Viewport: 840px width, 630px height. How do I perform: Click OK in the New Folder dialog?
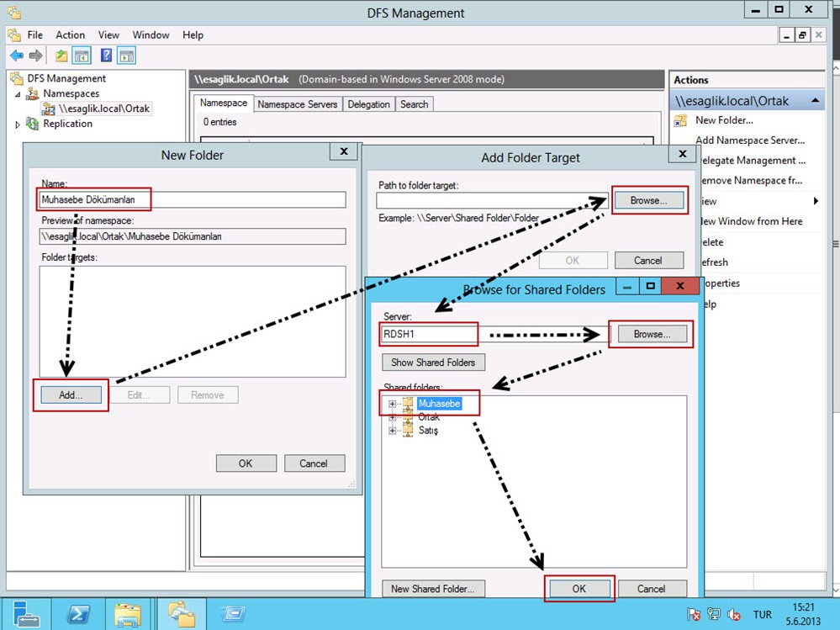246,463
